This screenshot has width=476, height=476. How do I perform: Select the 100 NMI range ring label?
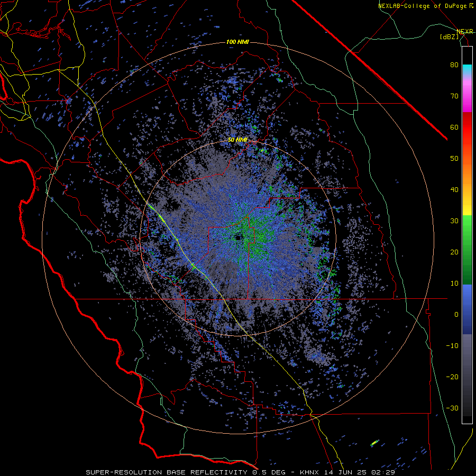click(237, 42)
